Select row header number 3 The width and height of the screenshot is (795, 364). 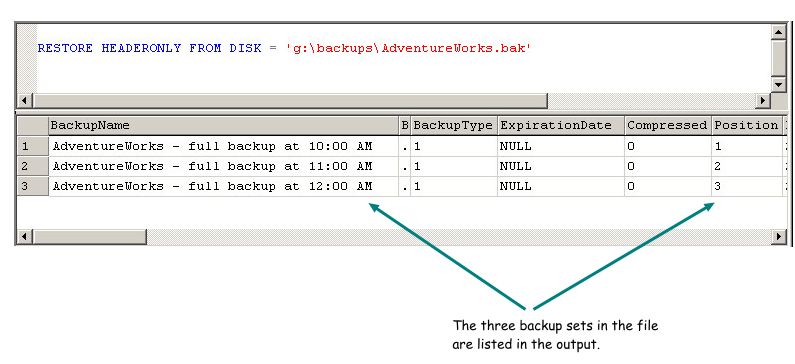coord(33,187)
